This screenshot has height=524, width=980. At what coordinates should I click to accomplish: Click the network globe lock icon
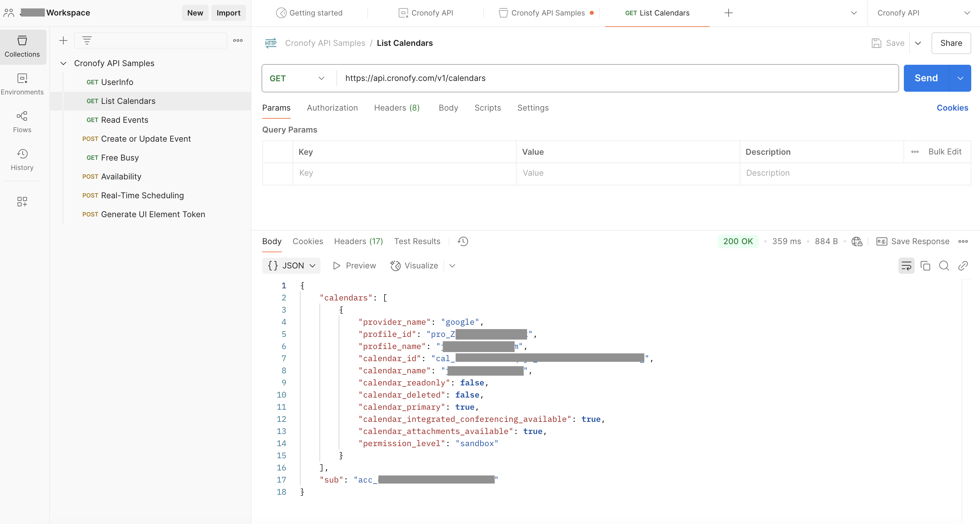pos(857,241)
